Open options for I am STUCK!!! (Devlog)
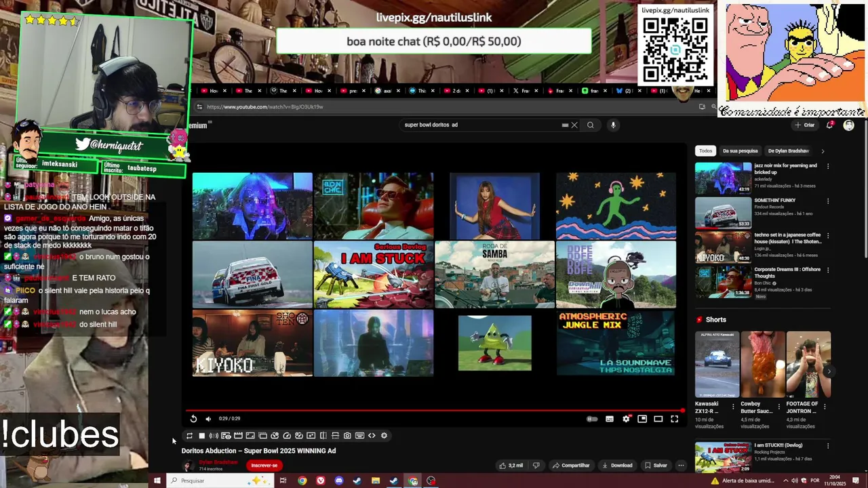 click(x=827, y=446)
